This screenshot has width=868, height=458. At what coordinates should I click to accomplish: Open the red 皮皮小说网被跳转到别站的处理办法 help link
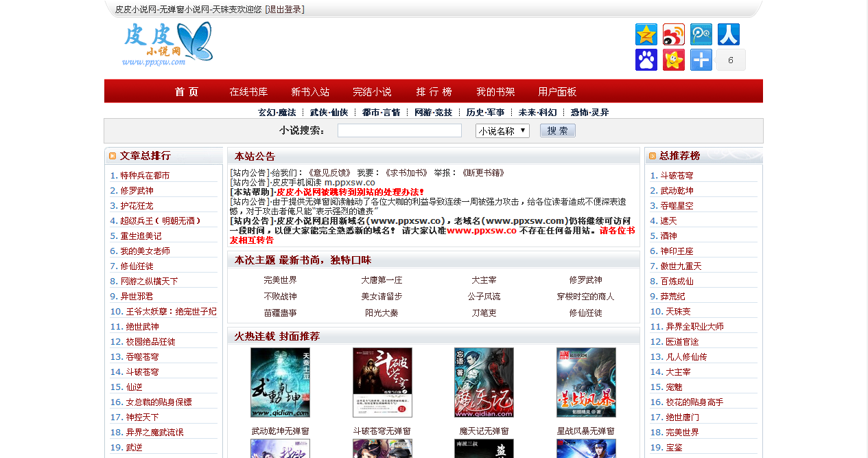pos(351,192)
